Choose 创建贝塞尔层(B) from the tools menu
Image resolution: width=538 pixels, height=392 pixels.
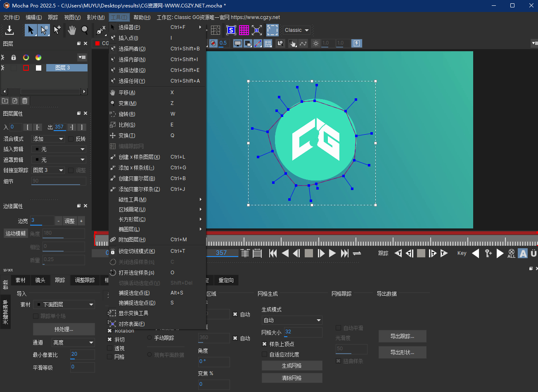137,178
